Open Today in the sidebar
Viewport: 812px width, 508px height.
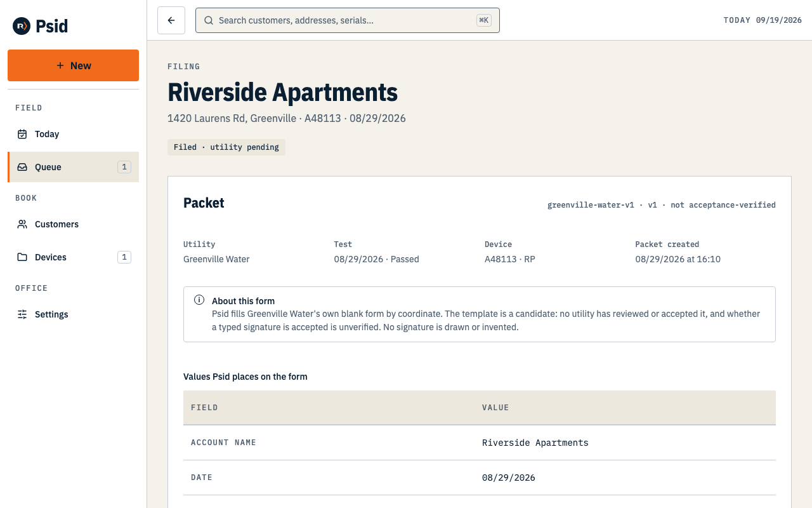73,134
